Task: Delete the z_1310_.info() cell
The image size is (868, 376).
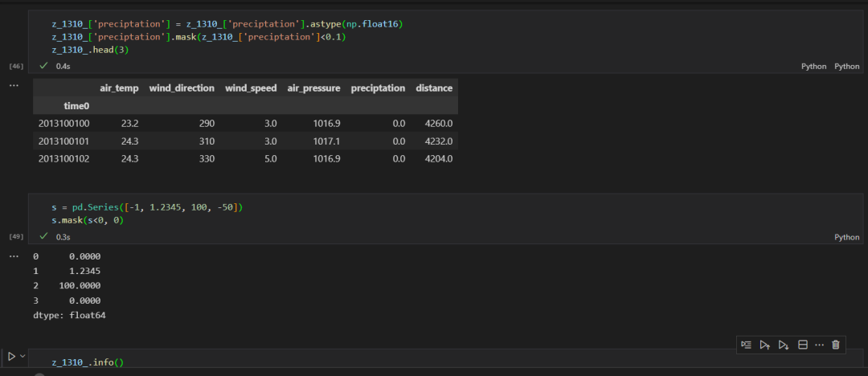Action: 836,345
